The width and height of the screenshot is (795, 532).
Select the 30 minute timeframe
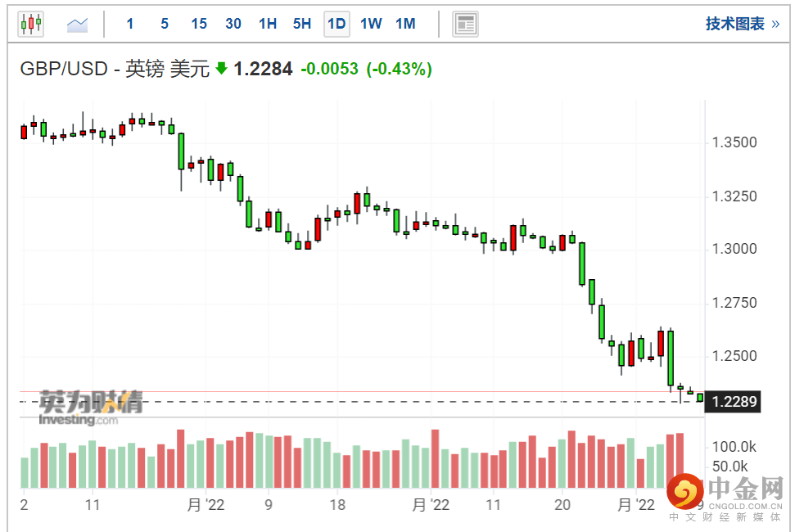233,24
